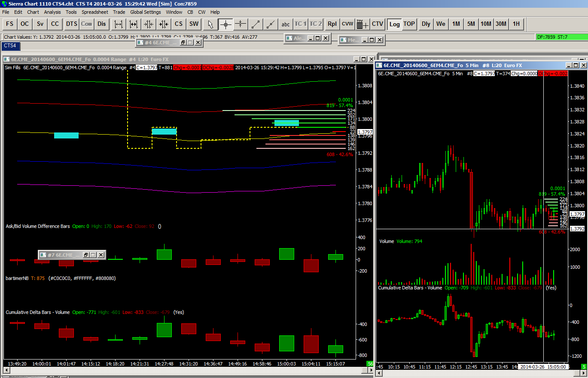Select the line drawing tool
588x378 pixels.
pyautogui.click(x=256, y=24)
